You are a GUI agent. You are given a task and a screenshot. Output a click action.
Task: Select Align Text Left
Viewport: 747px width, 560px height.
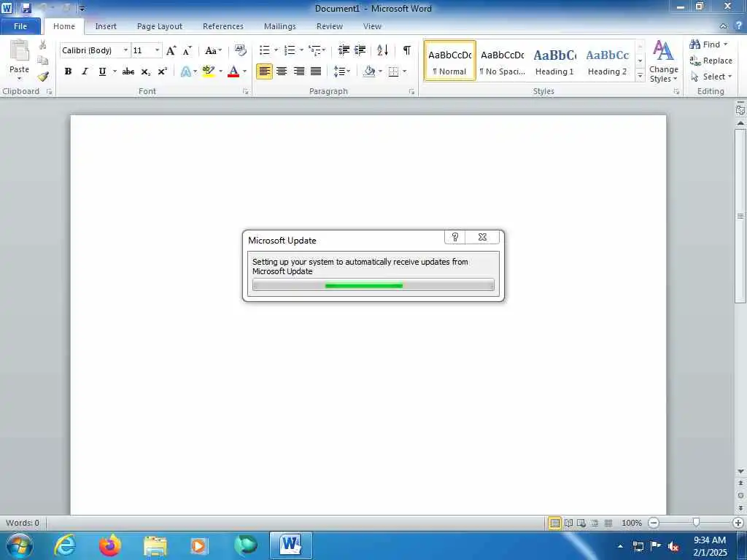tap(264, 71)
